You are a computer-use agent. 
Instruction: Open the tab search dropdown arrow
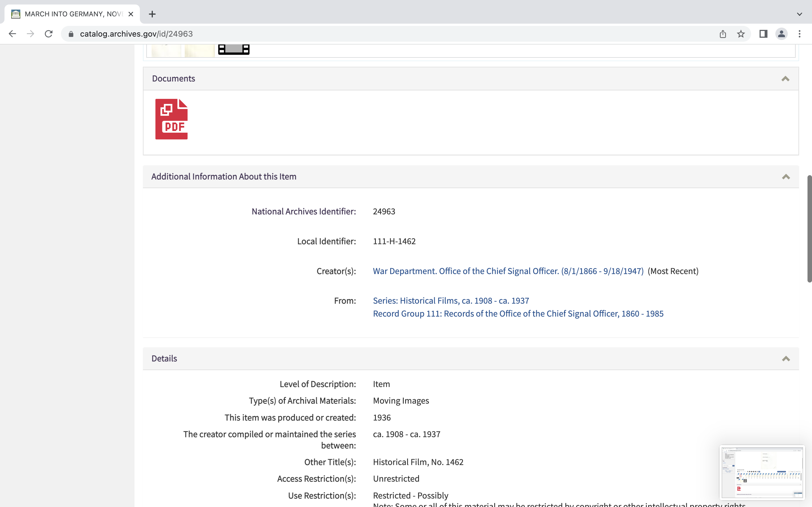[800, 14]
